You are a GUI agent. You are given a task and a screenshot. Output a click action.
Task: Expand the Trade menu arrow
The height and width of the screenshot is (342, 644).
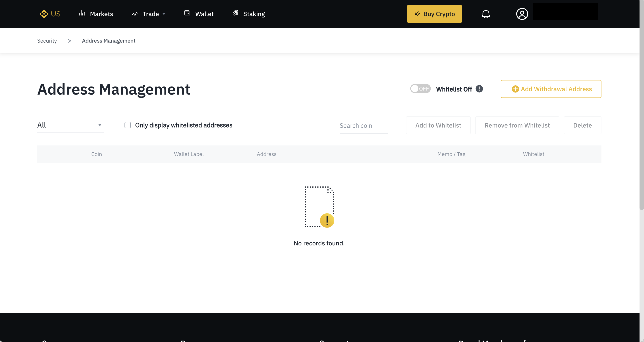point(164,14)
